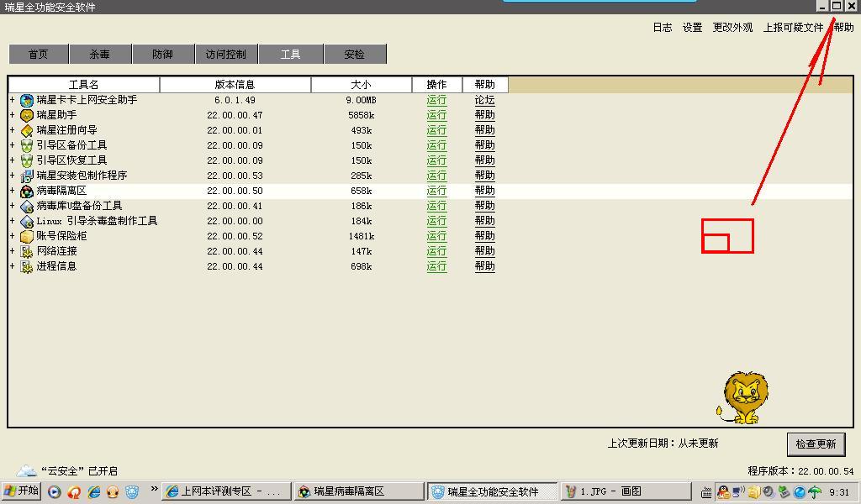
Task: Click 运行 for Linux 引导杀毒盘制作工具
Action: [436, 221]
